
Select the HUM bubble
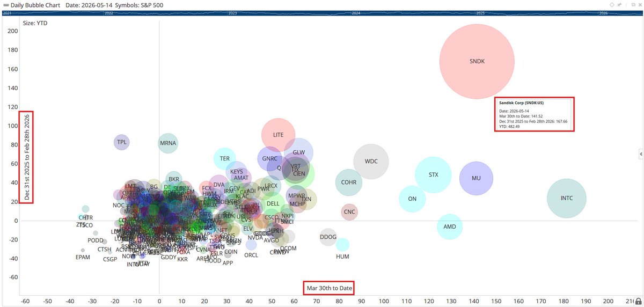click(342, 245)
